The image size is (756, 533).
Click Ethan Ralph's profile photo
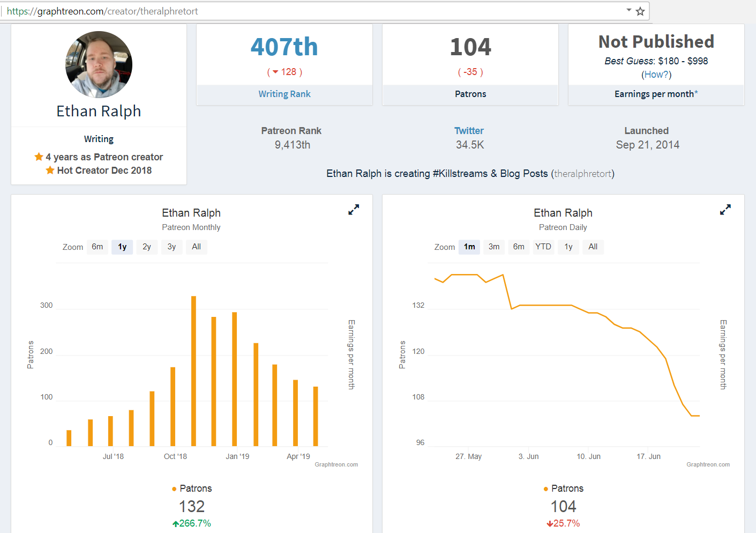(x=99, y=64)
